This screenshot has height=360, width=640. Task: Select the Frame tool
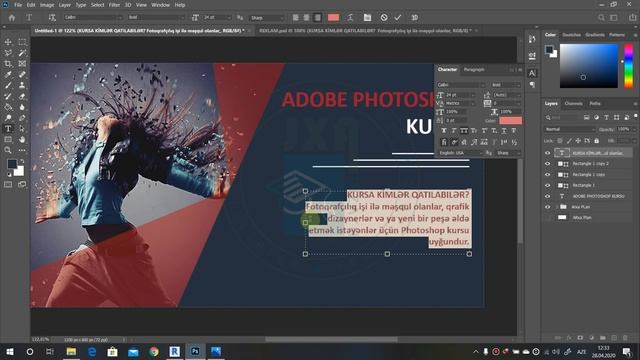pos(22,64)
